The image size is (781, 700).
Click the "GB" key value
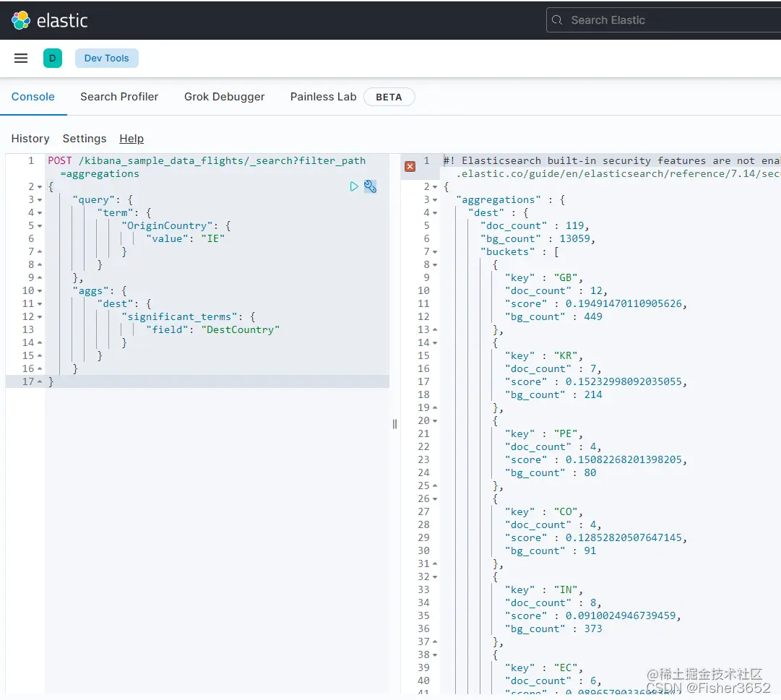click(565, 278)
